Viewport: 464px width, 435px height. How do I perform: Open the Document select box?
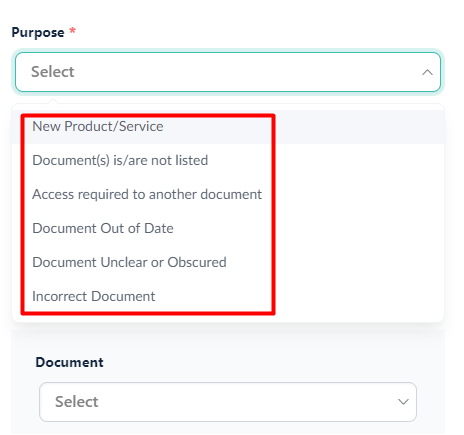click(x=228, y=402)
